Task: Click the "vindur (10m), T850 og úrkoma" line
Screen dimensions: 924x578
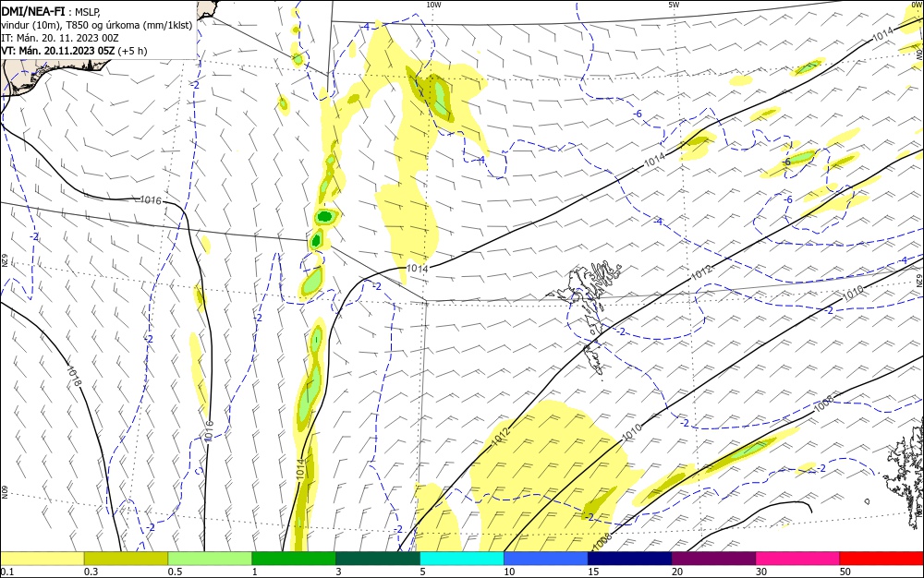Action: [97, 25]
